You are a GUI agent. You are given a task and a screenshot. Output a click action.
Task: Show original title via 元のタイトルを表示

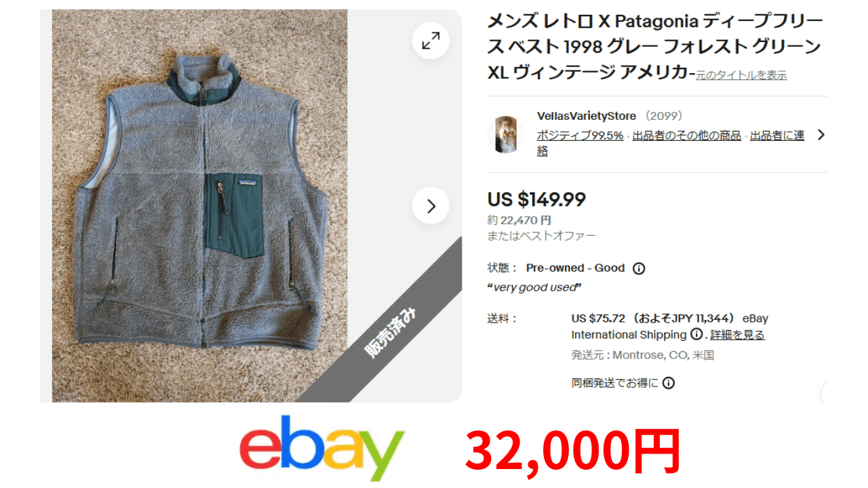(741, 75)
